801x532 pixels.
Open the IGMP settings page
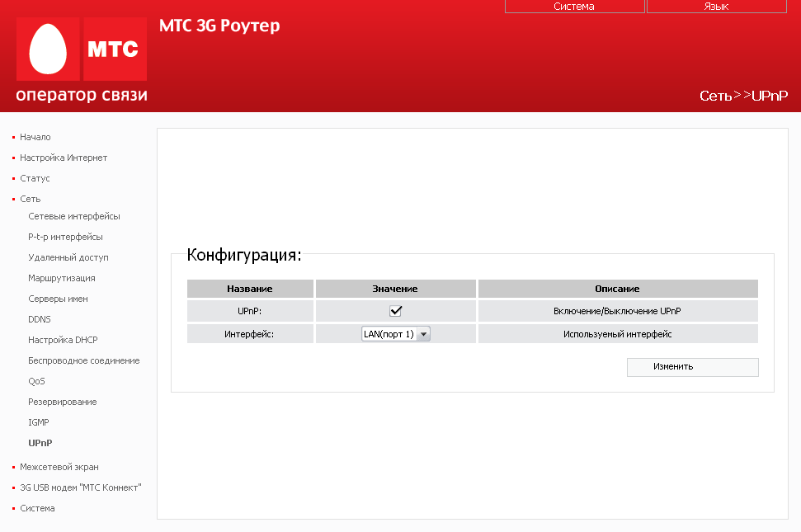[38, 422]
